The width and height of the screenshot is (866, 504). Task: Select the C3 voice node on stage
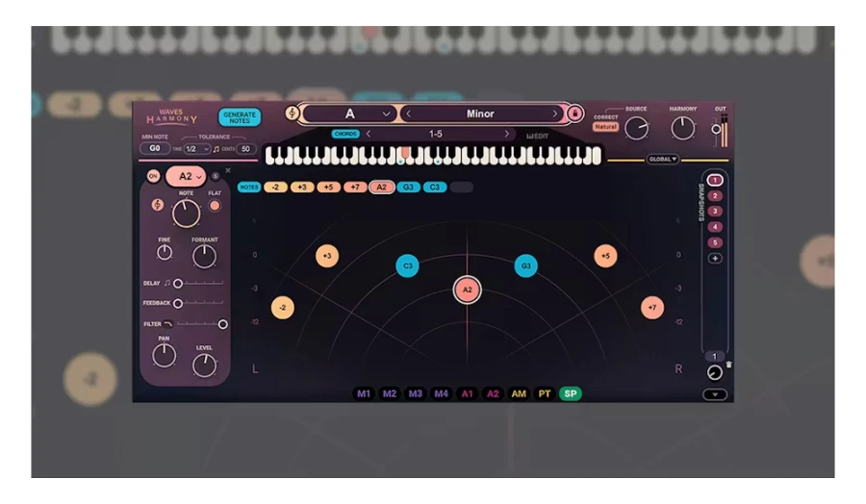click(x=408, y=265)
